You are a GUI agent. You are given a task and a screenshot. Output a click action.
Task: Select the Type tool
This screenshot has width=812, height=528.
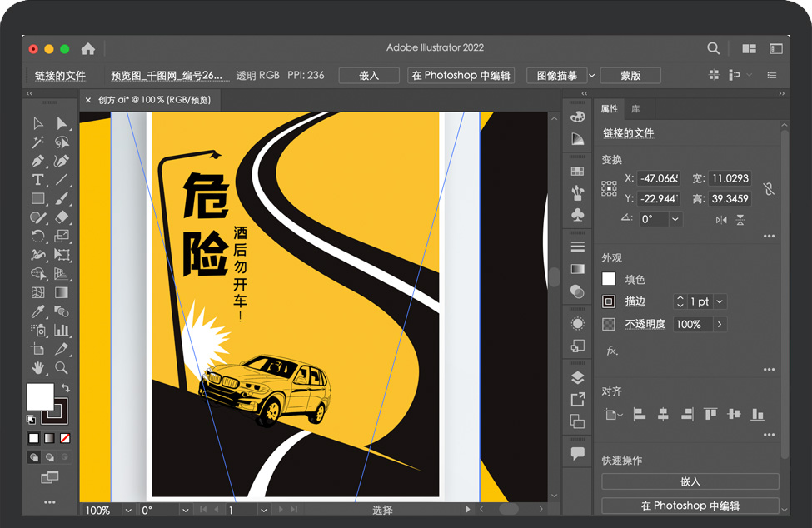(x=37, y=180)
